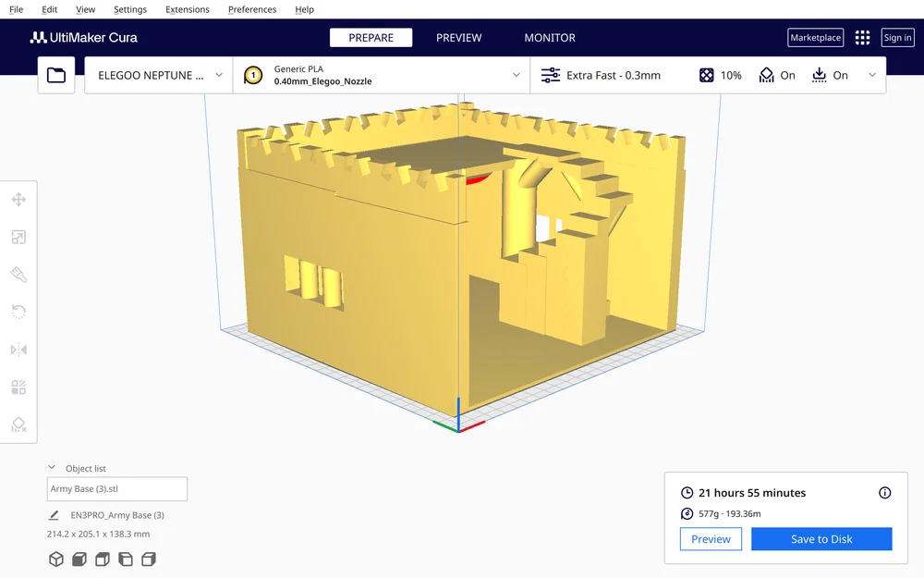The height and width of the screenshot is (578, 924).
Task: Click Save to Disk
Action: (x=821, y=539)
